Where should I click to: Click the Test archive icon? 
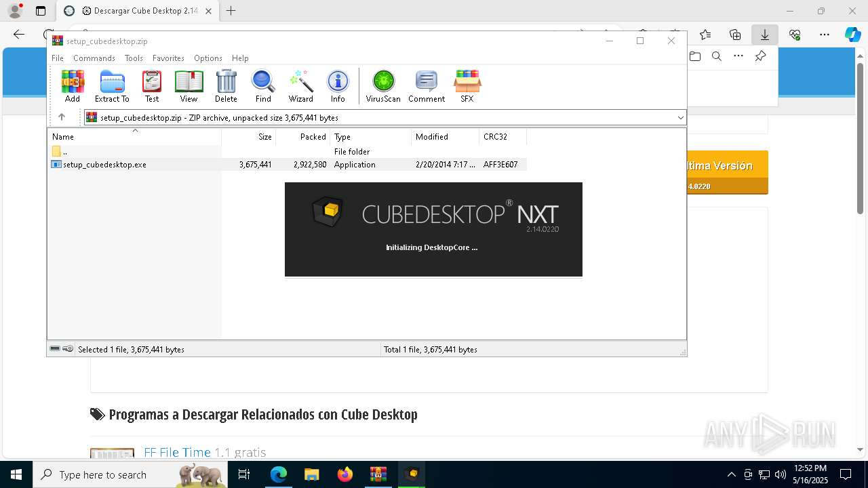pos(152,86)
